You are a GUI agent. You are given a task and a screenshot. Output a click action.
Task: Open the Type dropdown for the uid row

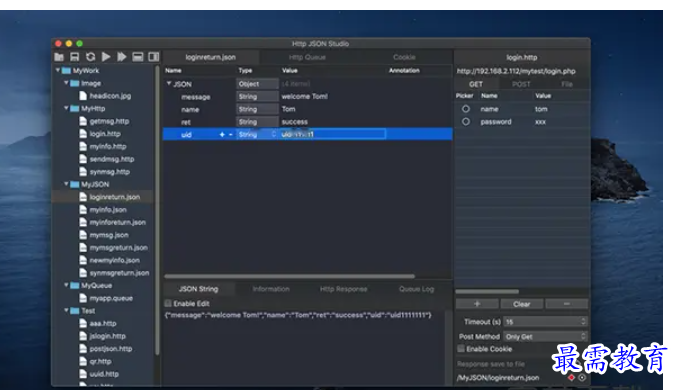point(257,134)
